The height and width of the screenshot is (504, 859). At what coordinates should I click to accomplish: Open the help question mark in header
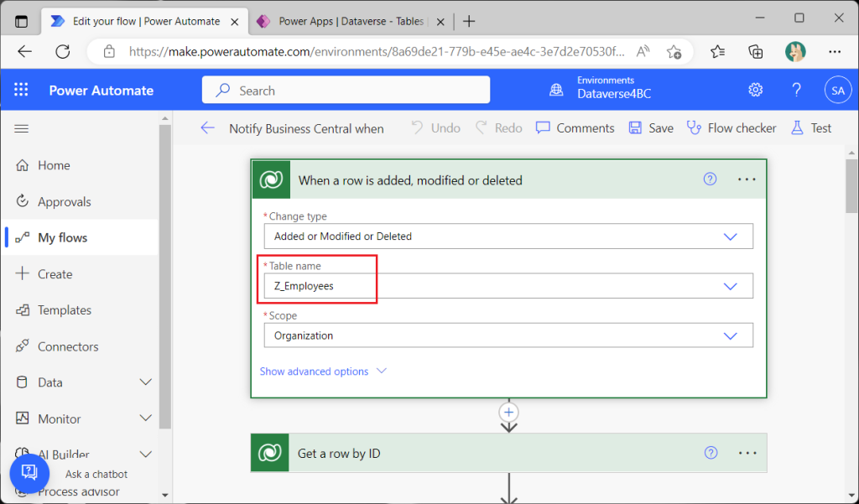(x=797, y=90)
